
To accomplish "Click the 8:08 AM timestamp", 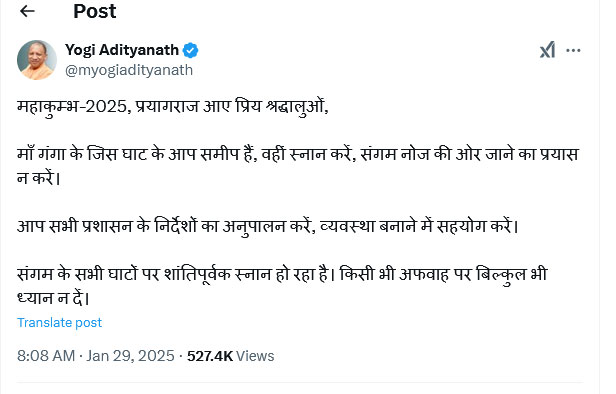I will [46, 356].
